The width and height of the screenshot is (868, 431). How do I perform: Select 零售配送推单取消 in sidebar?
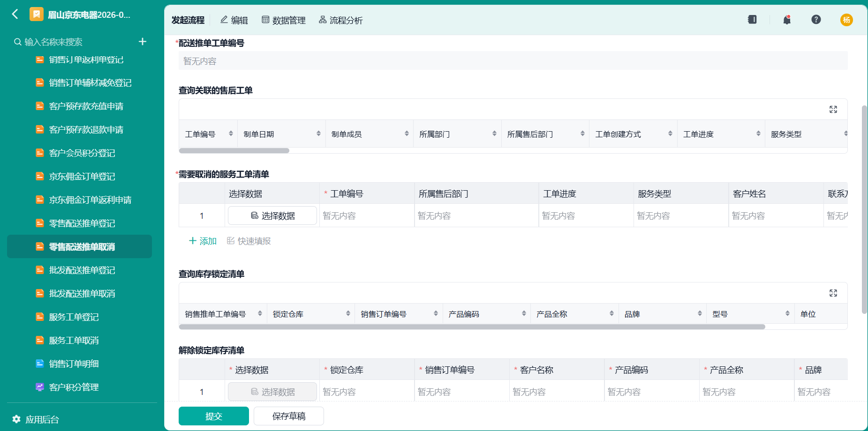coord(79,246)
